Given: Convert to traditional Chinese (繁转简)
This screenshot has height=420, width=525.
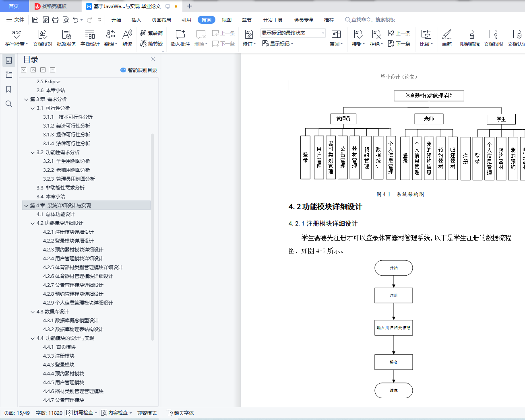Looking at the screenshot, I should 151,33.
